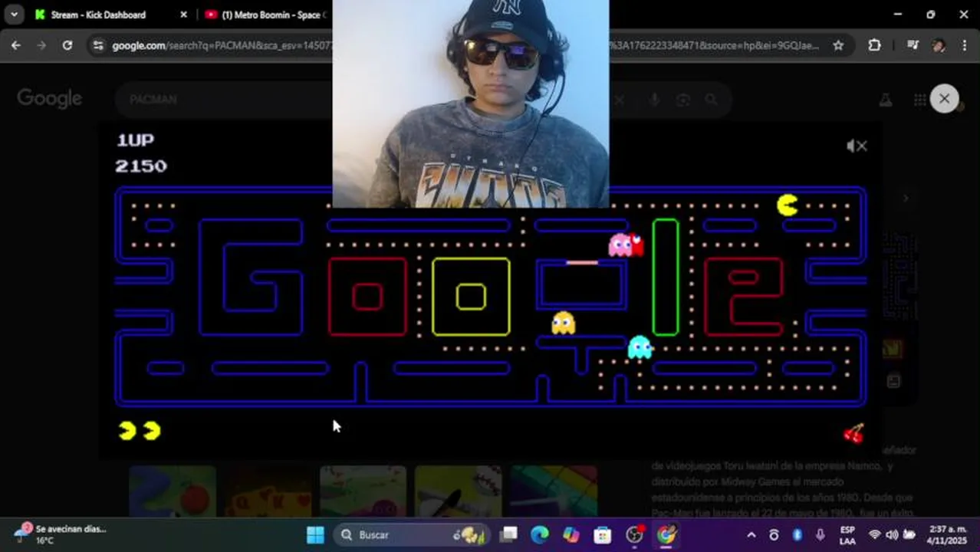Click the cyan ghost Inky

640,347
